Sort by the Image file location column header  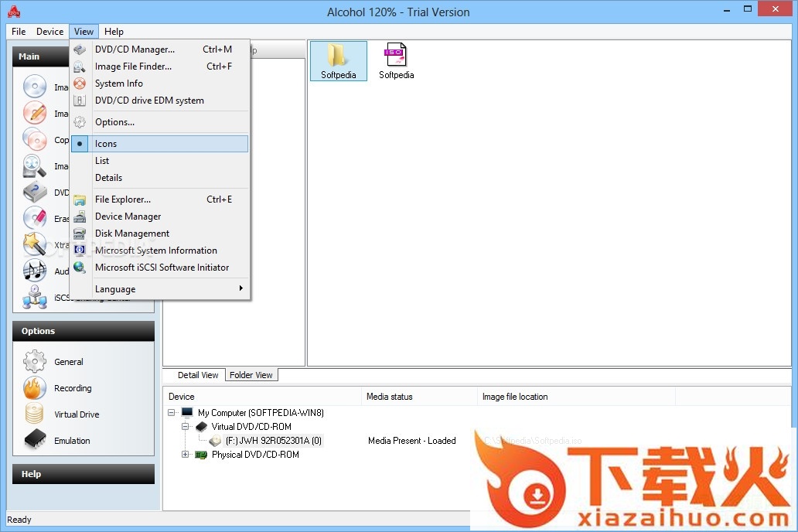pos(576,397)
